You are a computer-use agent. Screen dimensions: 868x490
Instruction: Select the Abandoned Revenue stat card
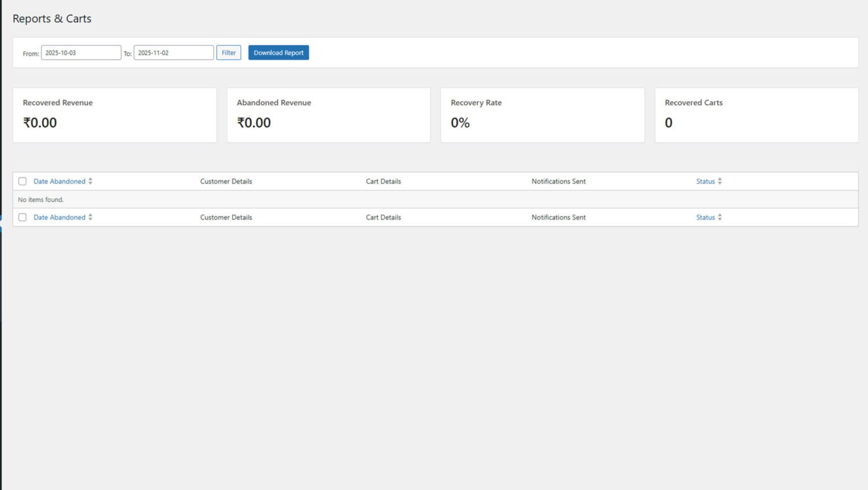tap(328, 115)
